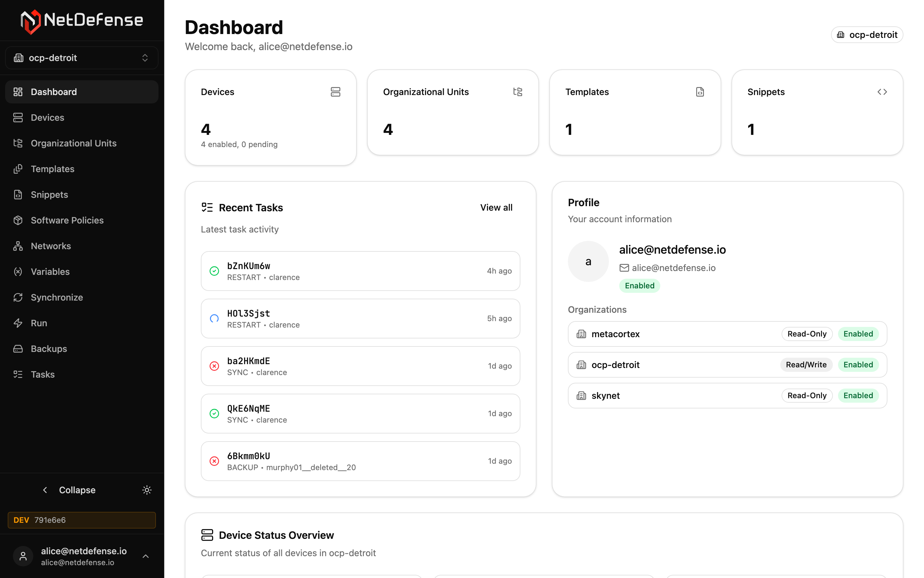Image resolution: width=924 pixels, height=578 pixels.
Task: Click the metacortex building icon
Action: (581, 334)
